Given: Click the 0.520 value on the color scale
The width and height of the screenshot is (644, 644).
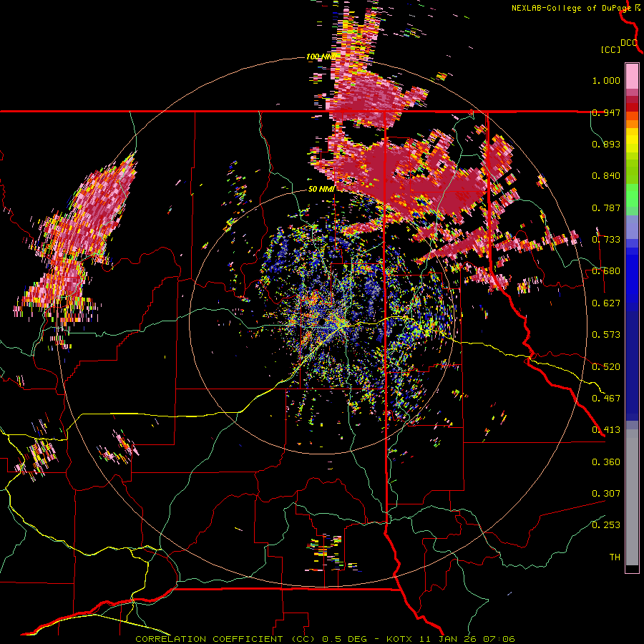Looking at the screenshot, I should [606, 366].
